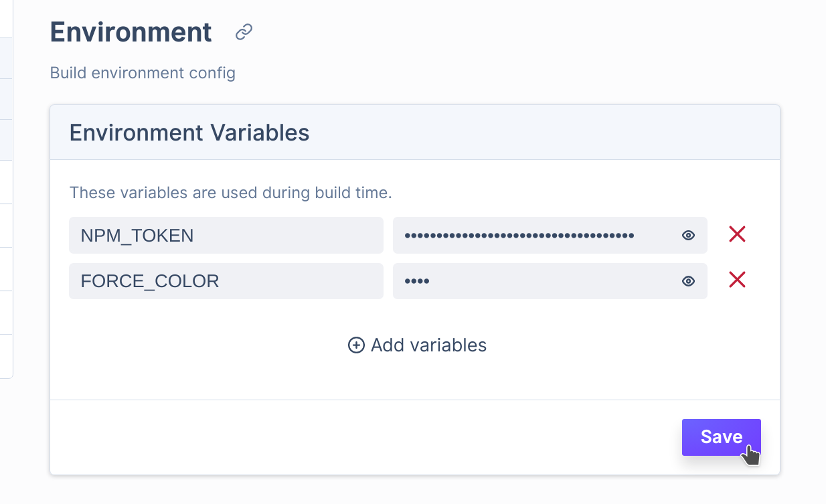Click the Add variables text link
The width and height of the screenshot is (826, 504).
click(x=428, y=345)
